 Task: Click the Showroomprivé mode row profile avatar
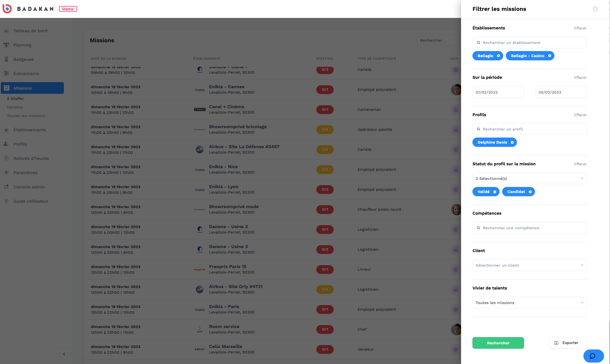click(x=456, y=210)
